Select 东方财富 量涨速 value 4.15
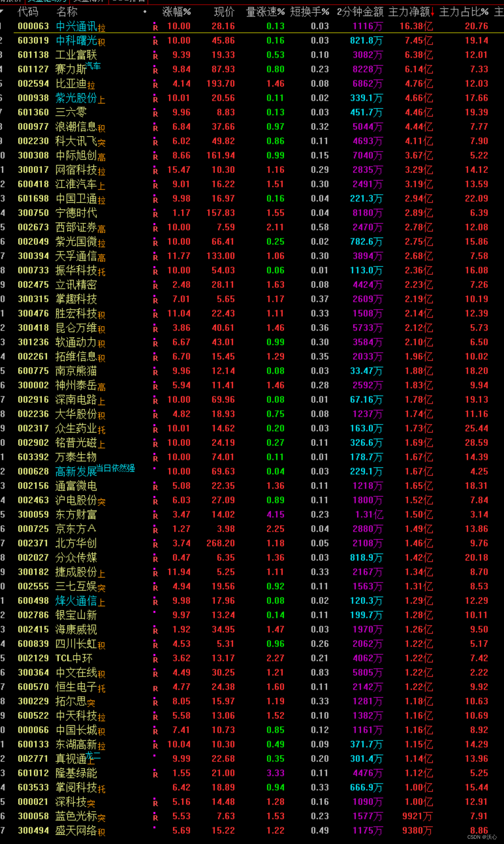This screenshot has height=844, width=504. (x=276, y=514)
